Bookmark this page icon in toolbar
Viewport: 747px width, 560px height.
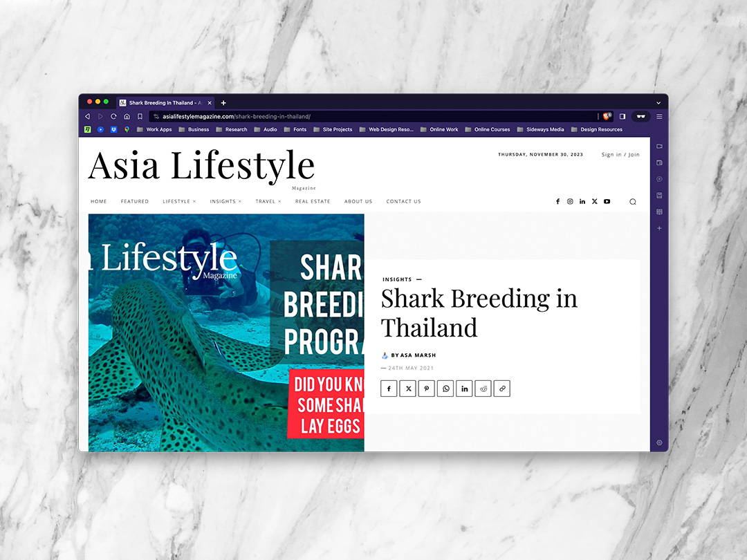[x=140, y=116]
